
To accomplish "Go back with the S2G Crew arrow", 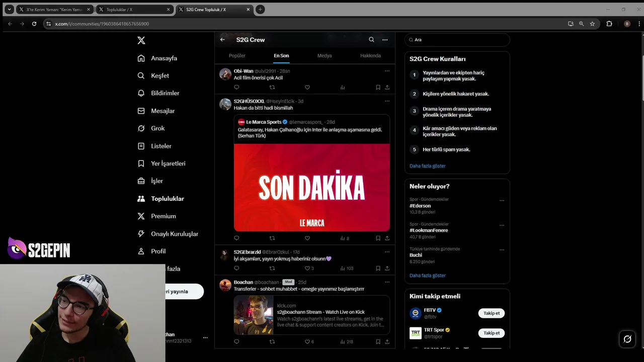I will click(222, 40).
